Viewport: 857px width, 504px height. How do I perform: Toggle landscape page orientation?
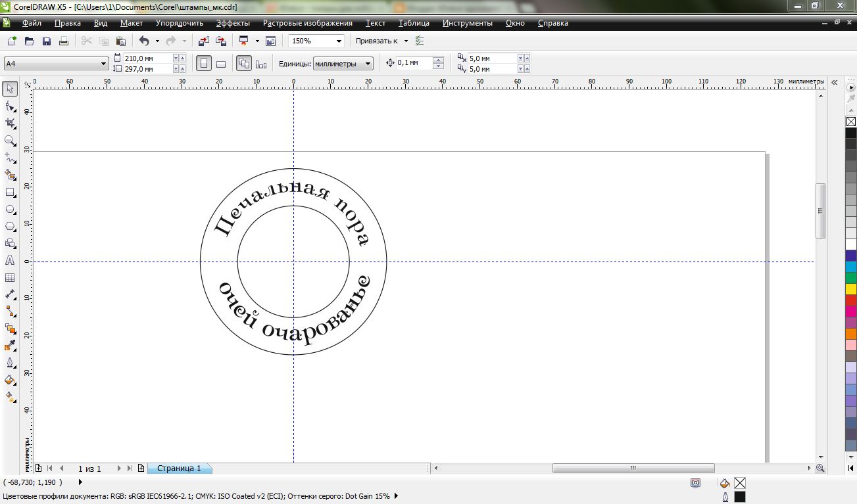(221, 62)
